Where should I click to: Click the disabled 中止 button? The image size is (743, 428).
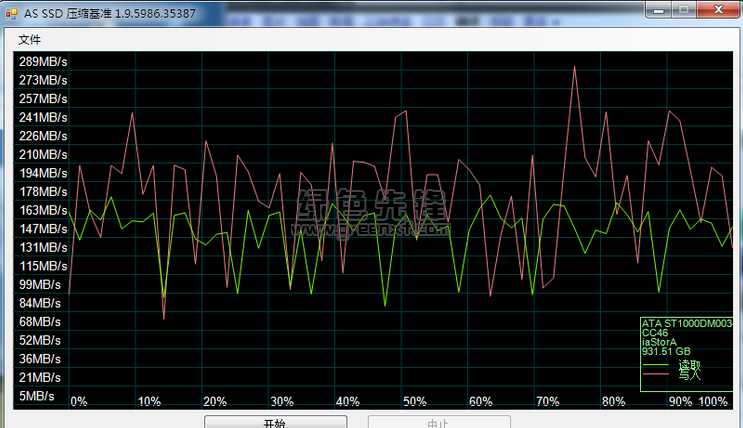pyautogui.click(x=439, y=422)
